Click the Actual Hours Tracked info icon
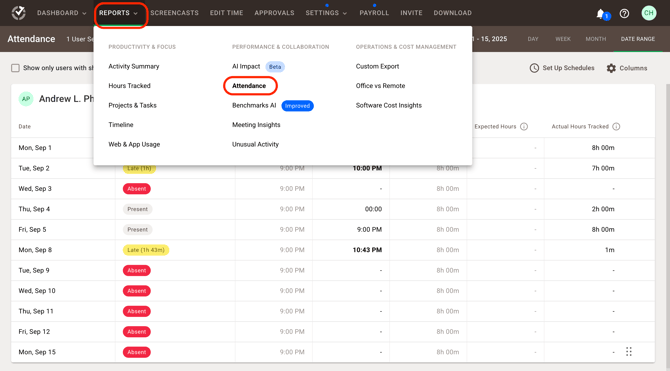The width and height of the screenshot is (670, 371). [616, 127]
